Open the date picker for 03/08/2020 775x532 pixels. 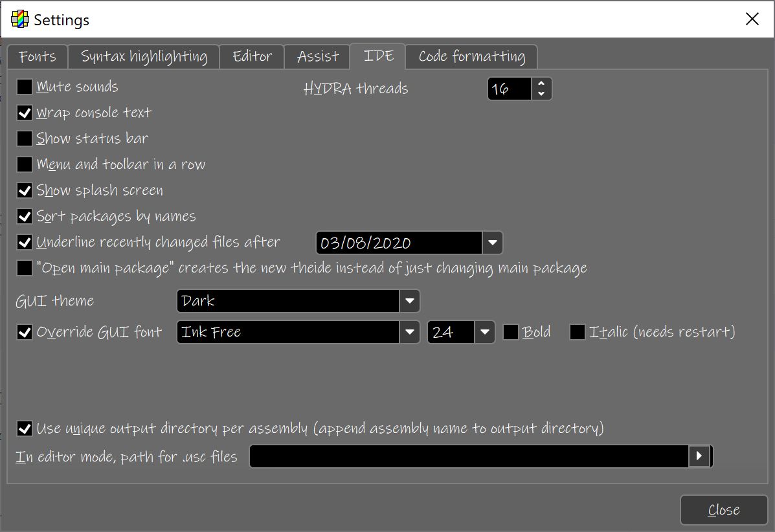(x=492, y=243)
